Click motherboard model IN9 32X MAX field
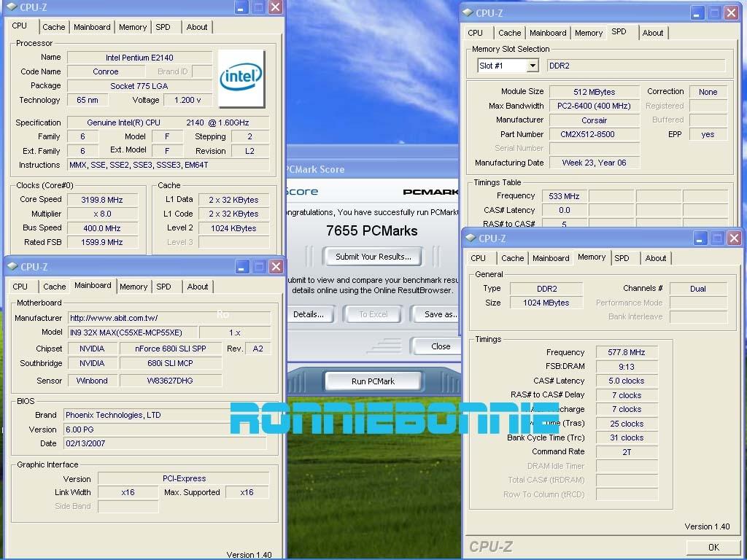This screenshot has width=747, height=560. [x=131, y=332]
